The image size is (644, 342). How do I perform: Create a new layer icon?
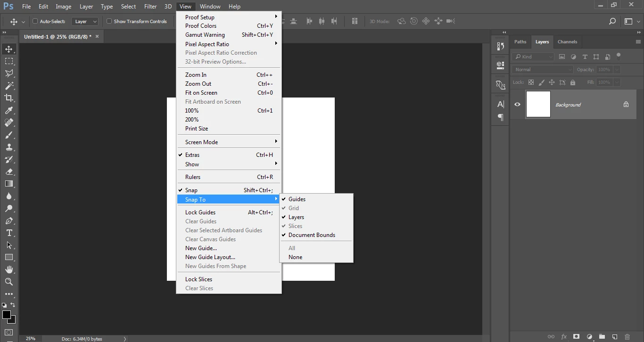615,337
